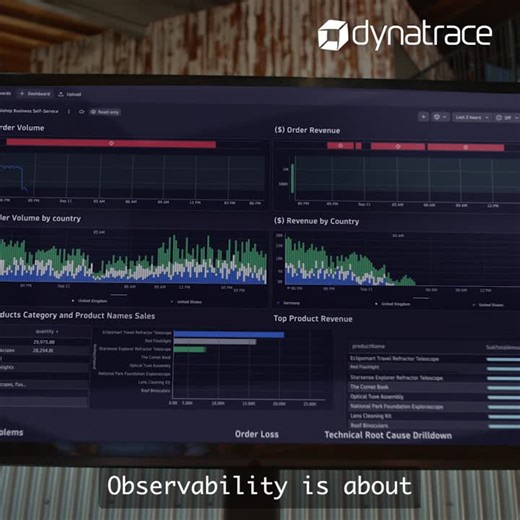The height and width of the screenshot is (520, 520).
Task: Toggle the United States legend under Revenue by Country
Action: pos(488,305)
